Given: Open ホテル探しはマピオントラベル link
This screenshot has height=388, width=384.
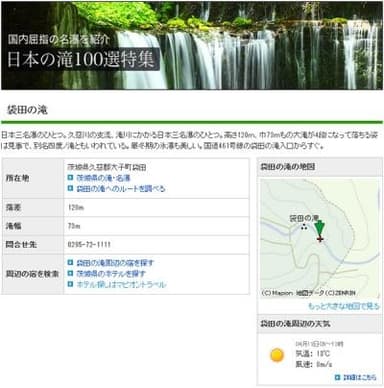Looking at the screenshot, I should 121,285.
